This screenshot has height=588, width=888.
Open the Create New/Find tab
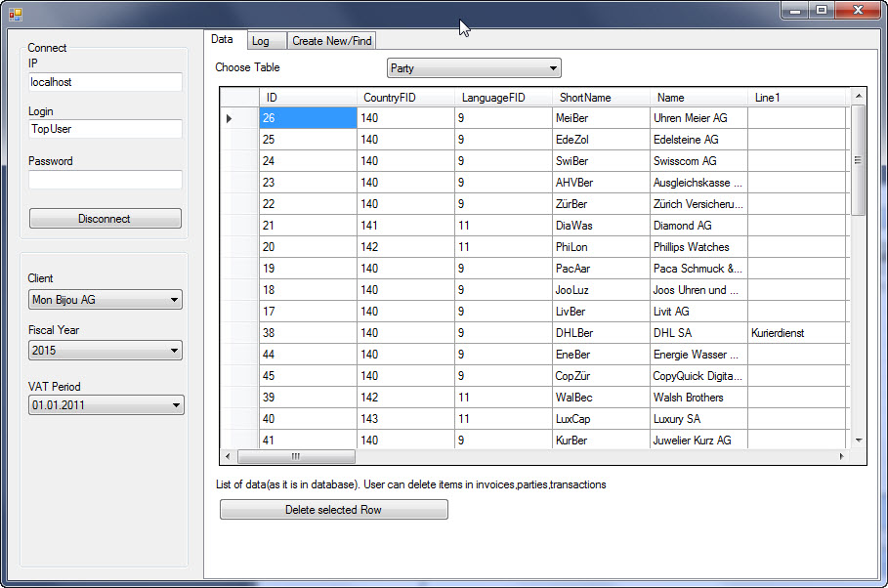coord(332,41)
